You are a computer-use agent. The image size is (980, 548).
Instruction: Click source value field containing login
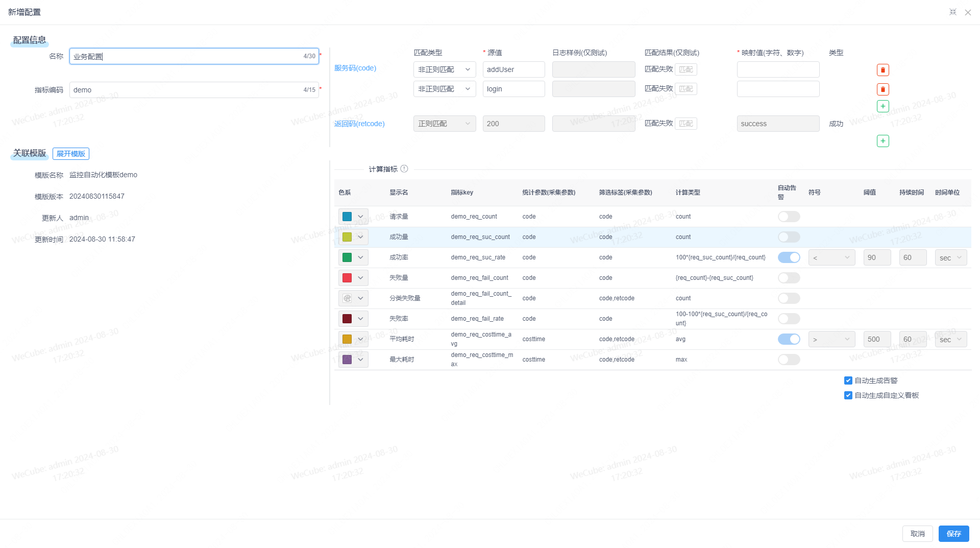pos(513,89)
